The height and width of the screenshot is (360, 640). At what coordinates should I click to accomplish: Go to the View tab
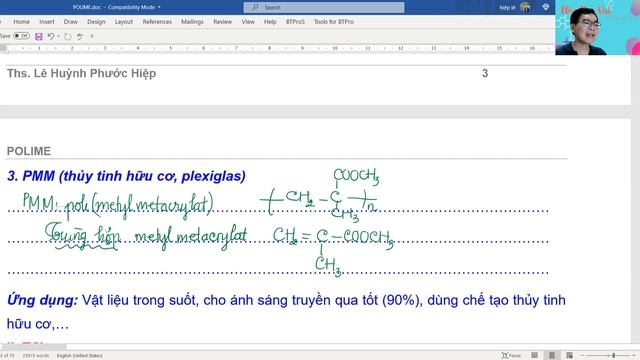[x=248, y=22]
